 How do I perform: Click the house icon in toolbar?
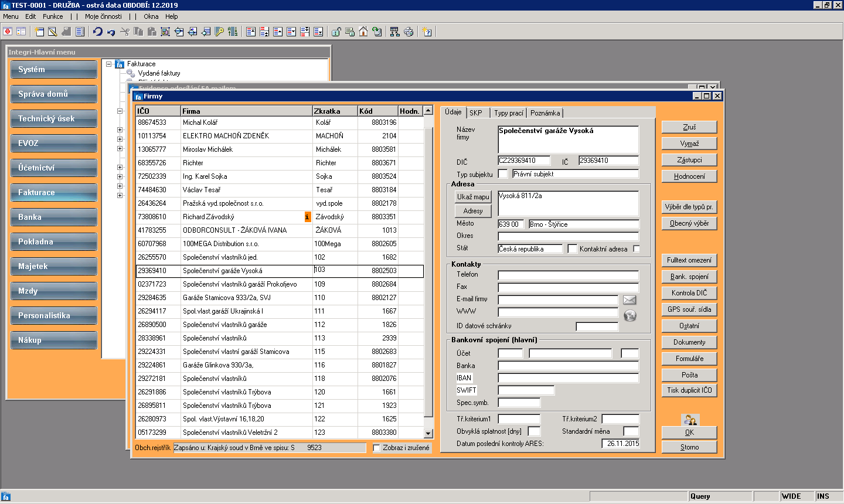click(x=363, y=32)
